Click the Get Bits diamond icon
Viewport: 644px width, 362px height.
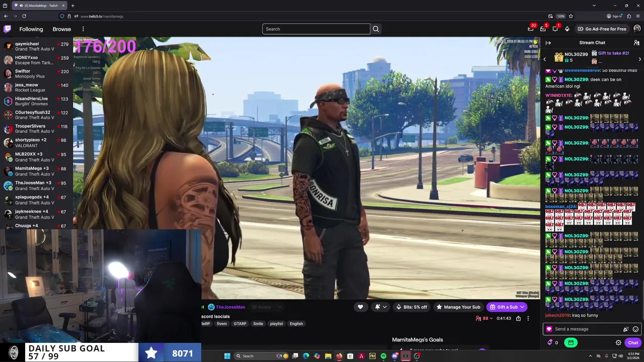(x=567, y=29)
